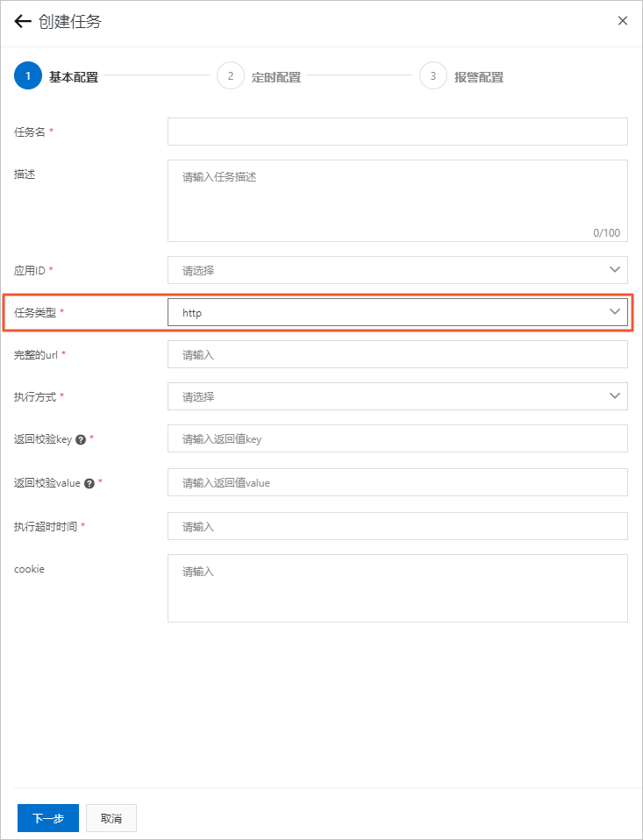Select step 1 基本配置
Screen dimensions: 643x840
[x=56, y=76]
